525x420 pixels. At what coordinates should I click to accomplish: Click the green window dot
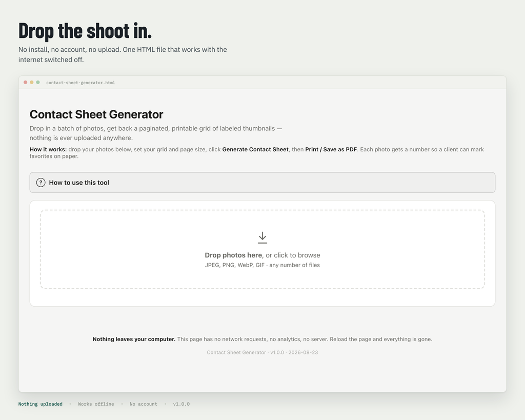point(38,83)
